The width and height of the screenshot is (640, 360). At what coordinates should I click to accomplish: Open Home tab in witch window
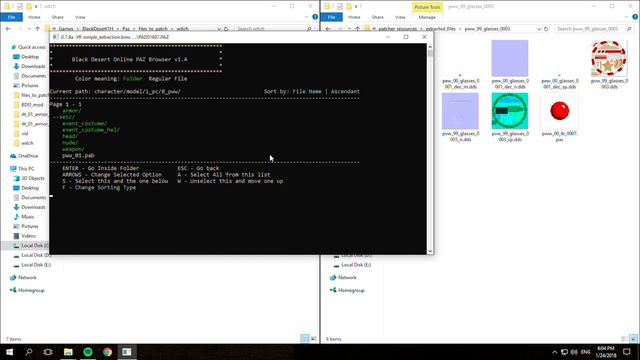(34, 17)
